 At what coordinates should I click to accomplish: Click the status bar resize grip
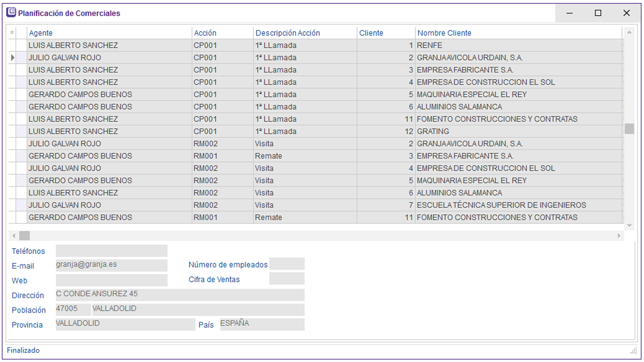tap(633, 351)
